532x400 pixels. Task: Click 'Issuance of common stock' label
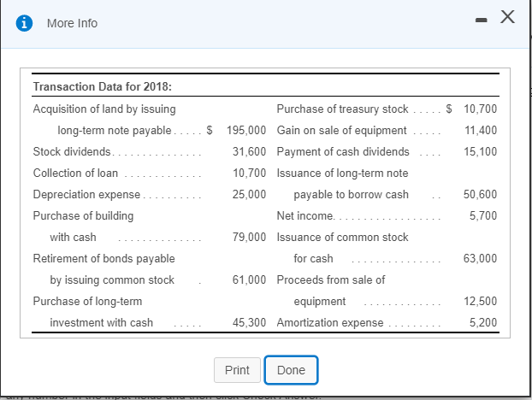point(343,237)
